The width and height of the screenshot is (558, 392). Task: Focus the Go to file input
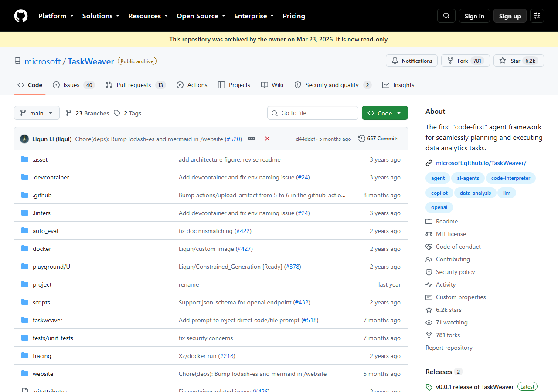[313, 113]
